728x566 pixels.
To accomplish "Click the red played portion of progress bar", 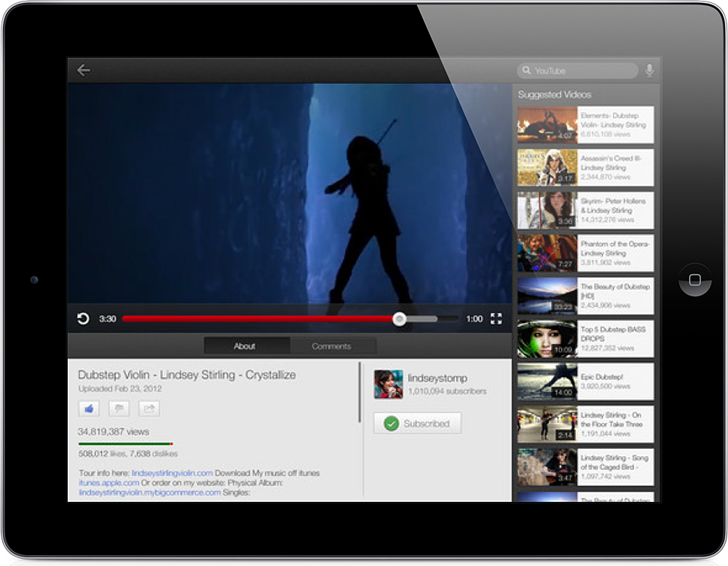I will pyautogui.click(x=258, y=319).
